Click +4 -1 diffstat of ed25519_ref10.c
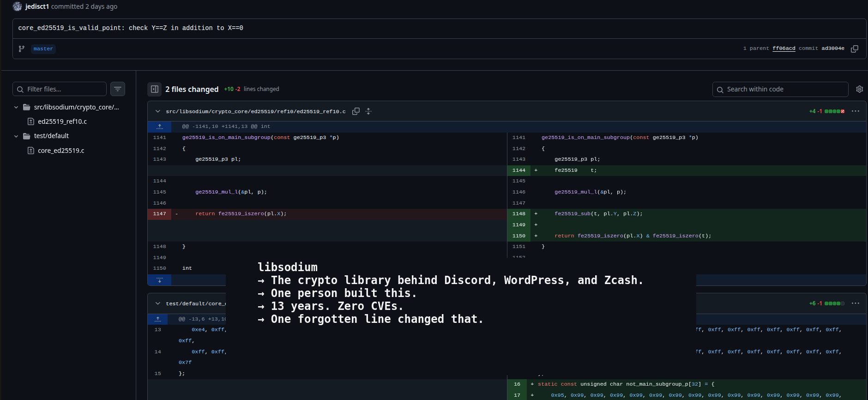Viewport: 868px width, 400px height. tap(827, 111)
